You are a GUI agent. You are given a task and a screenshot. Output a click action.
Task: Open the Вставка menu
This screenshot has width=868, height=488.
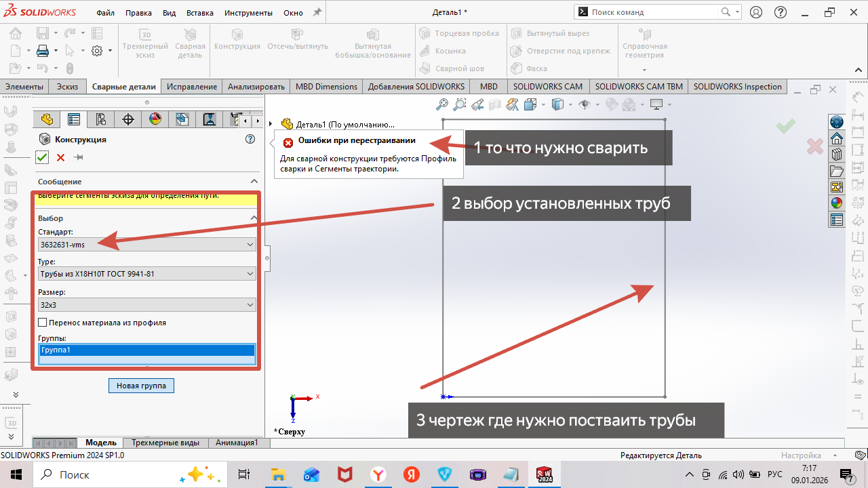199,13
